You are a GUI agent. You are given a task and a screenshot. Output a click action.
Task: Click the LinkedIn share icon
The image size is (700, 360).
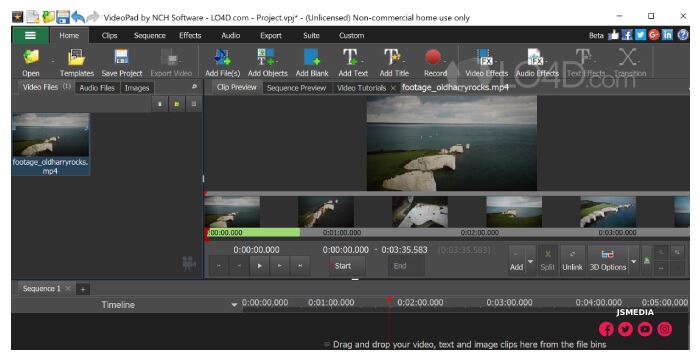pos(667,35)
